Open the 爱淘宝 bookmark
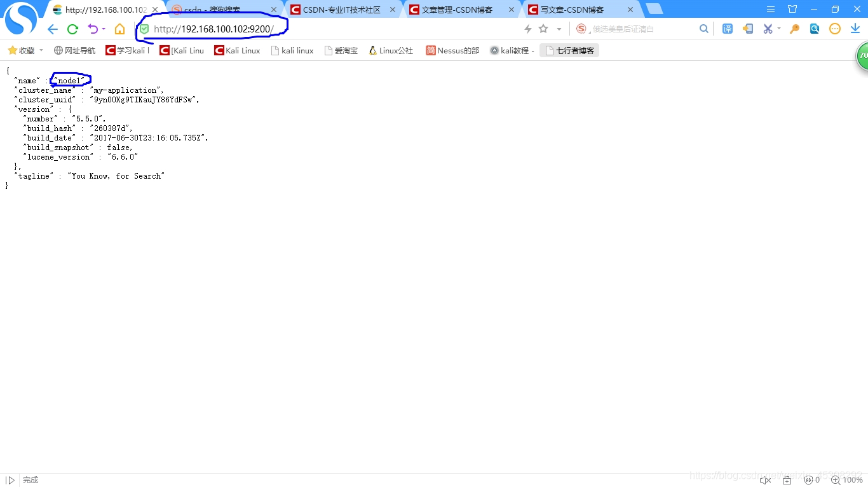 pyautogui.click(x=341, y=50)
